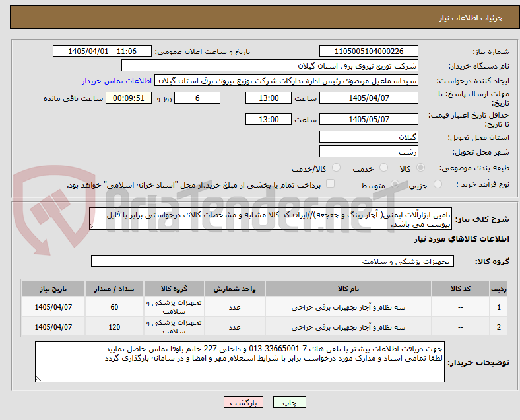
Task: Open the اطلاعات تماس خریدار link
Action: pyautogui.click(x=117, y=81)
